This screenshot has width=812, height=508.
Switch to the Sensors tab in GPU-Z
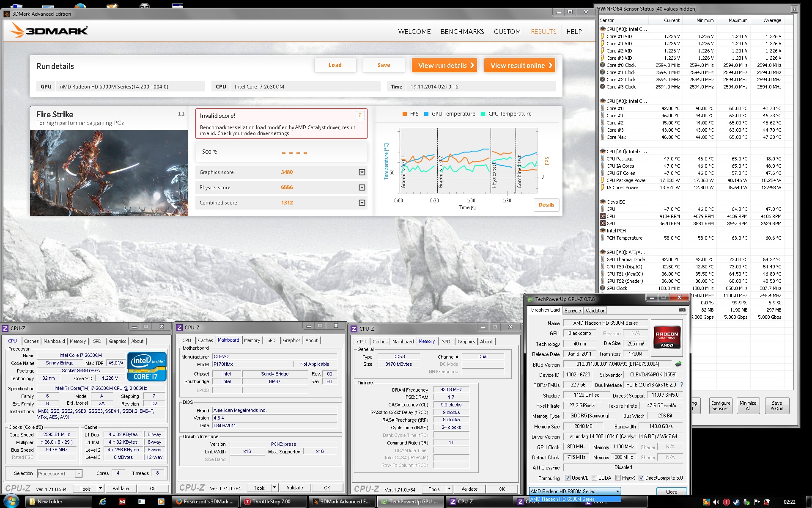click(x=573, y=311)
